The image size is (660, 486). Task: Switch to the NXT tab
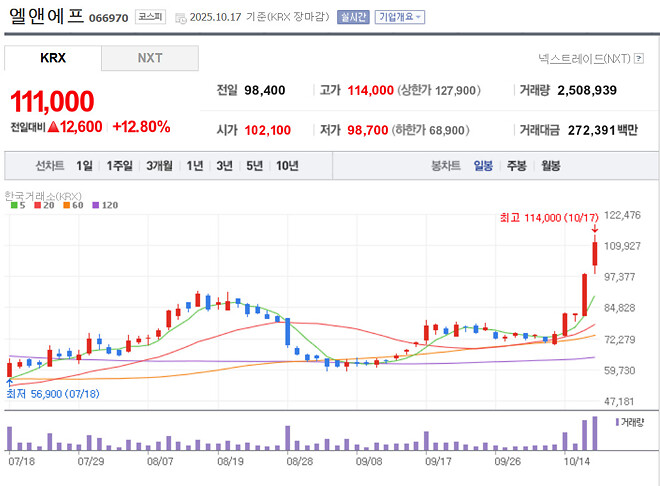pos(150,58)
